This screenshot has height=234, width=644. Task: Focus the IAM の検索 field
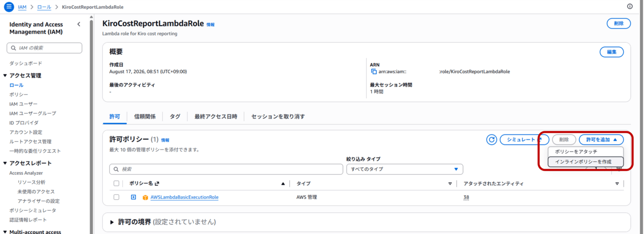(x=44, y=48)
